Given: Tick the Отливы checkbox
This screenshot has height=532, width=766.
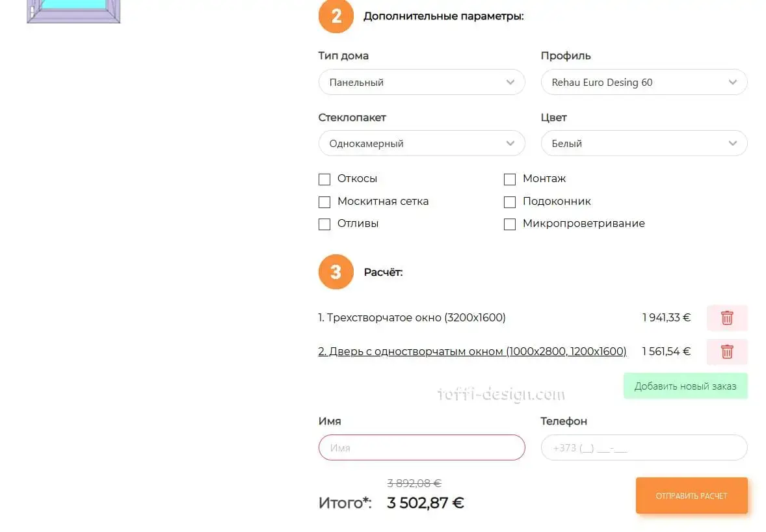Looking at the screenshot, I should click(324, 224).
